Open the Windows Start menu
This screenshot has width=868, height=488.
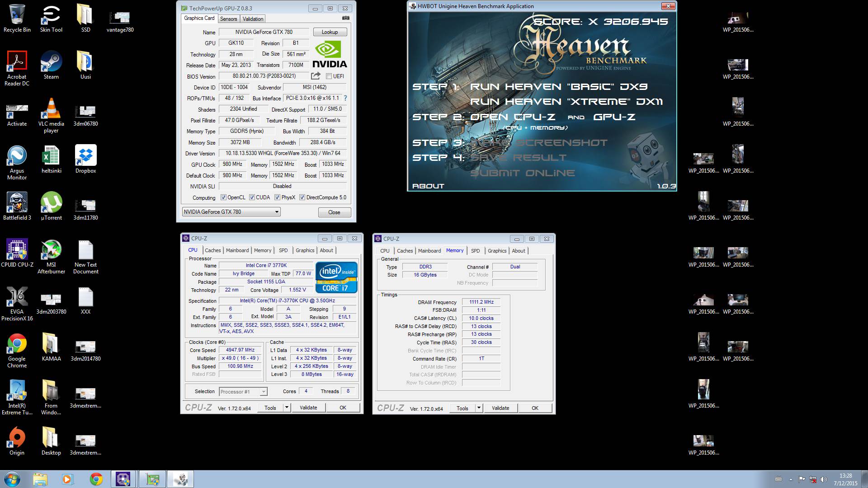[x=12, y=479]
